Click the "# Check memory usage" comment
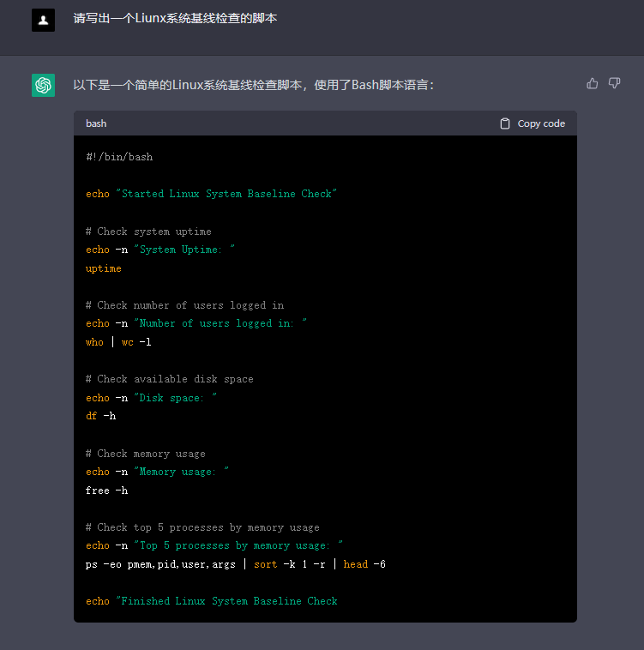This screenshot has height=650, width=644. pos(146,454)
